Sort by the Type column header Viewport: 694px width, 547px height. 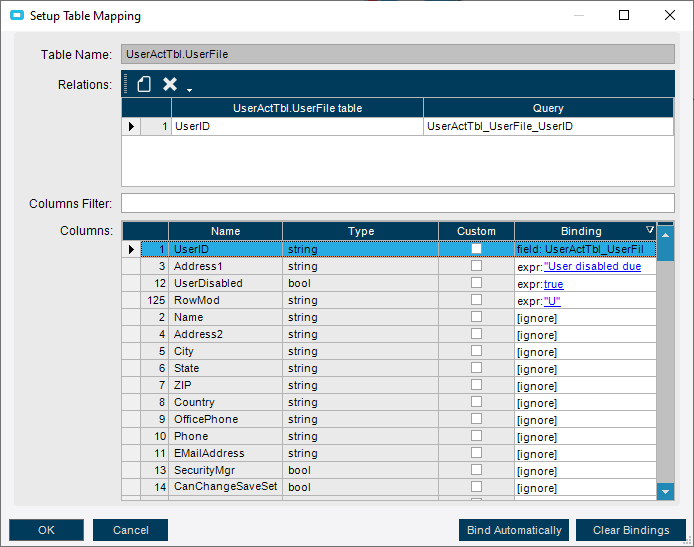[x=361, y=231]
